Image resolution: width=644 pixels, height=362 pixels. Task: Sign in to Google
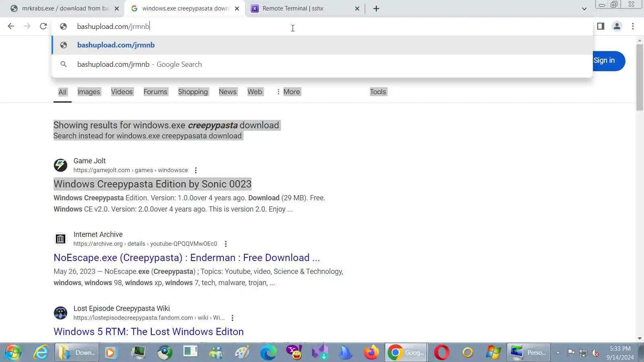607,61
